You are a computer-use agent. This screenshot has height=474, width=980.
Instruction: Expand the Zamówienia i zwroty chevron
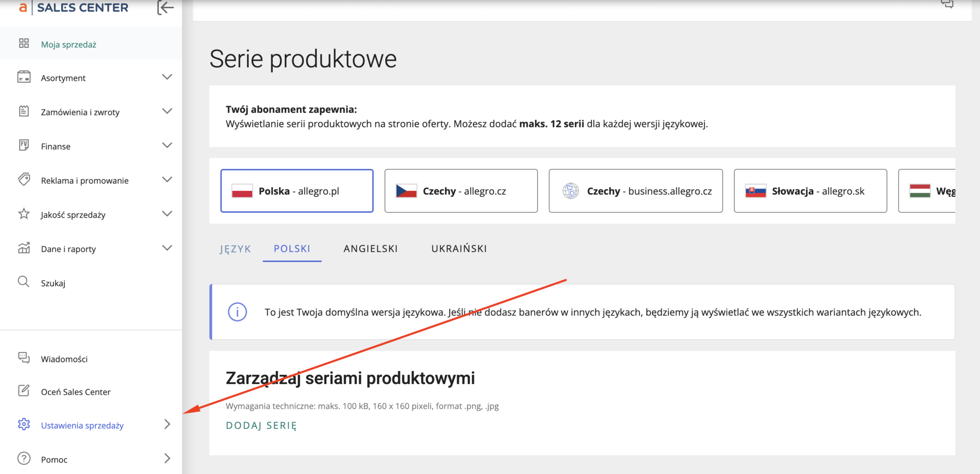167,111
